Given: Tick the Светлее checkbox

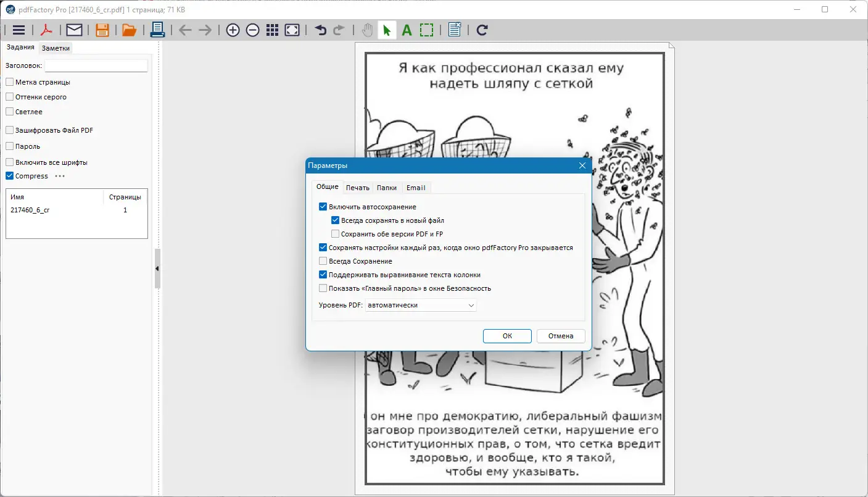Looking at the screenshot, I should 10,112.
